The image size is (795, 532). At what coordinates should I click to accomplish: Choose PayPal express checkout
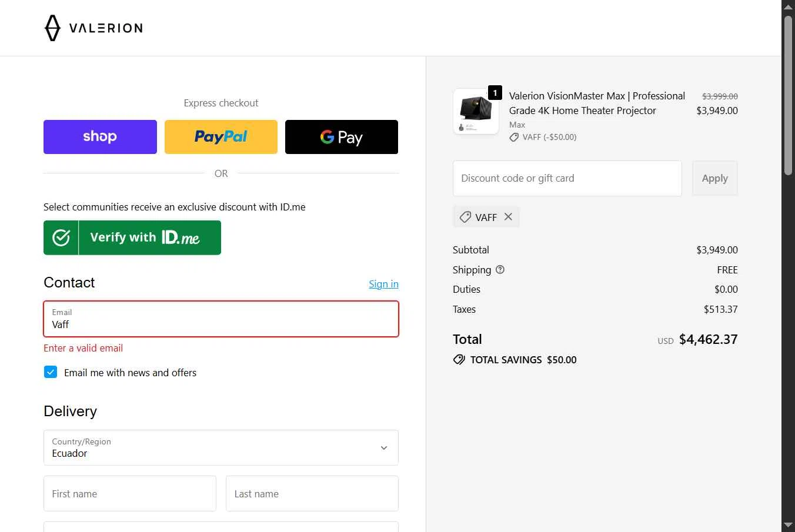(x=221, y=137)
